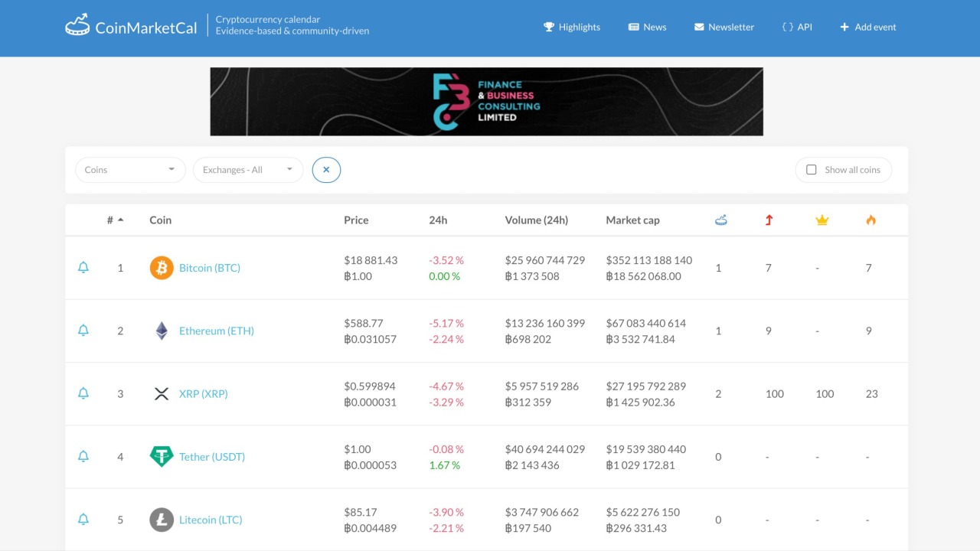This screenshot has width=980, height=551.
Task: Open the Newsletter link
Action: 724,27
